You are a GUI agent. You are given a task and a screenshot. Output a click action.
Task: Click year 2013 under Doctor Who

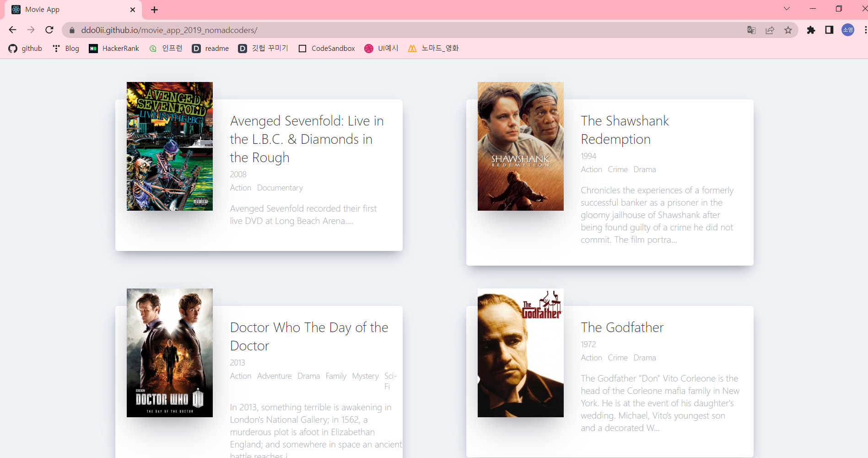tap(237, 363)
